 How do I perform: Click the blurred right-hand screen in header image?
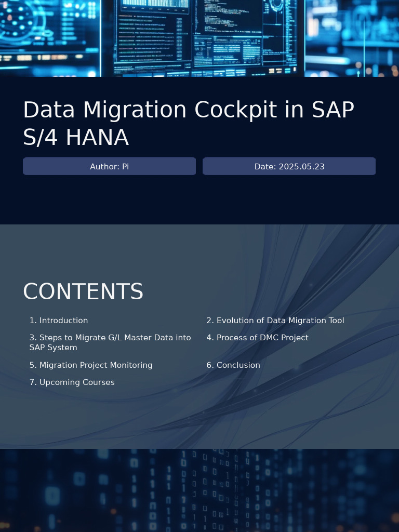point(353,36)
